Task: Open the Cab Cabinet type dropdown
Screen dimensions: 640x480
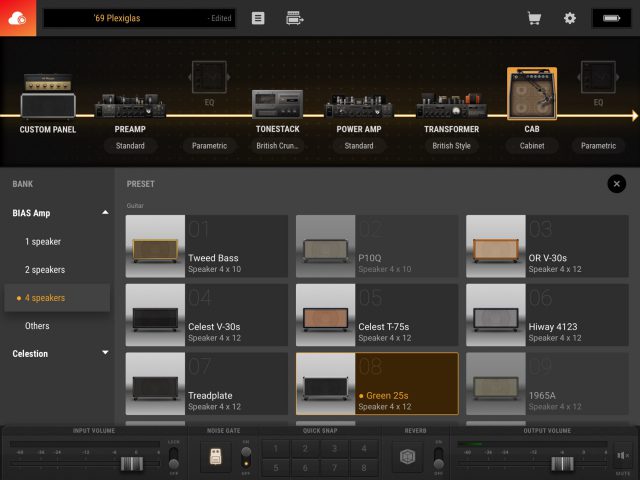Action: pyautogui.click(x=532, y=146)
